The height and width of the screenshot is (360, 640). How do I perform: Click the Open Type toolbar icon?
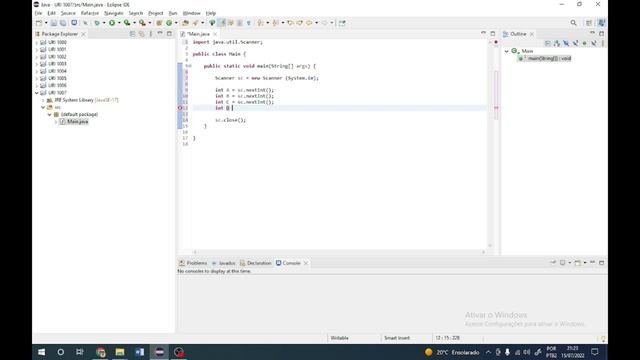185,23
